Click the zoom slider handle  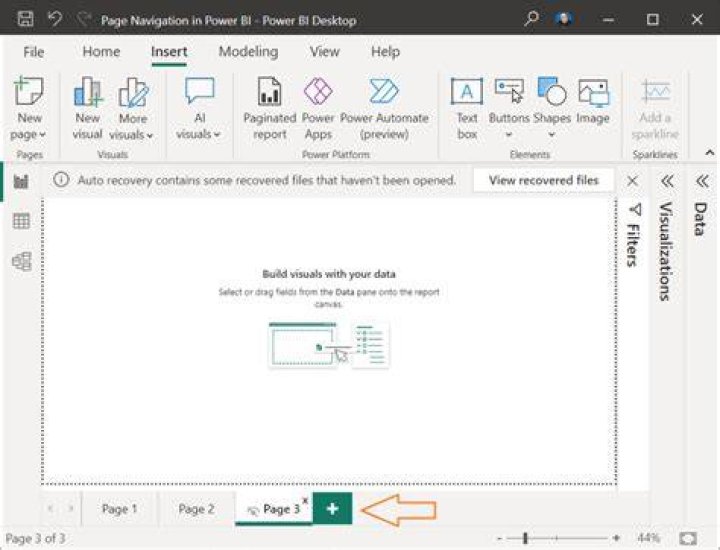pyautogui.click(x=525, y=538)
